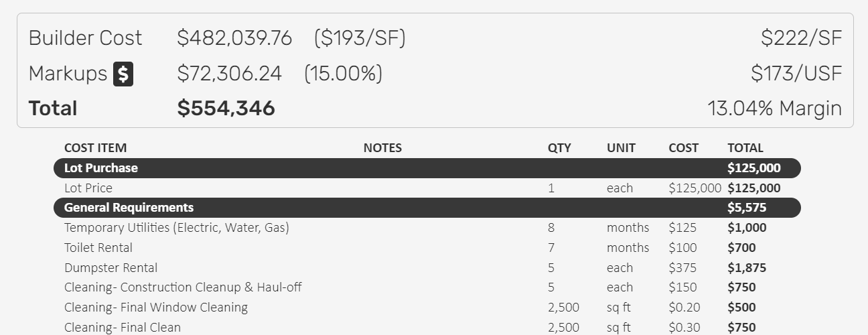The image size is (868, 335).
Task: Click the Markups amount $72,306.24
Action: point(230,74)
